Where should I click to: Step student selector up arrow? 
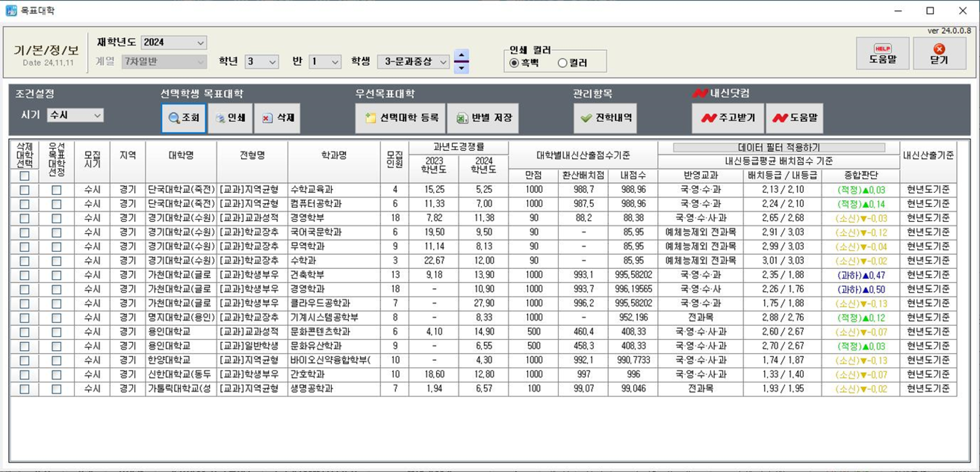click(461, 55)
